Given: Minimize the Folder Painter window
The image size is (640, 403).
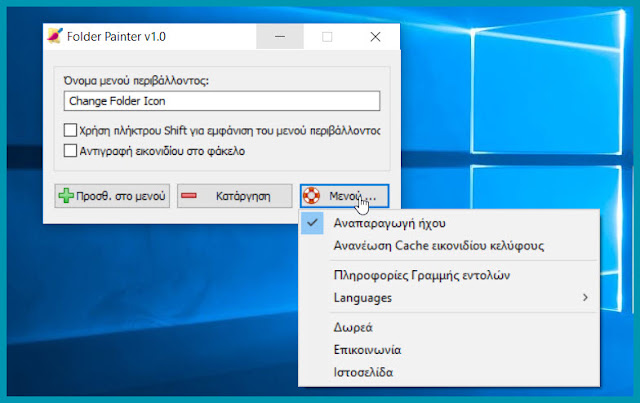Looking at the screenshot, I should (280, 37).
